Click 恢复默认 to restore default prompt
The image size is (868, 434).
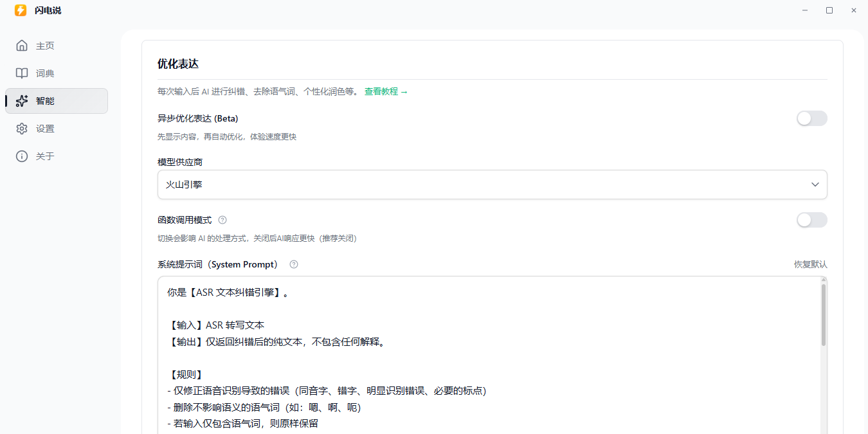click(x=810, y=264)
